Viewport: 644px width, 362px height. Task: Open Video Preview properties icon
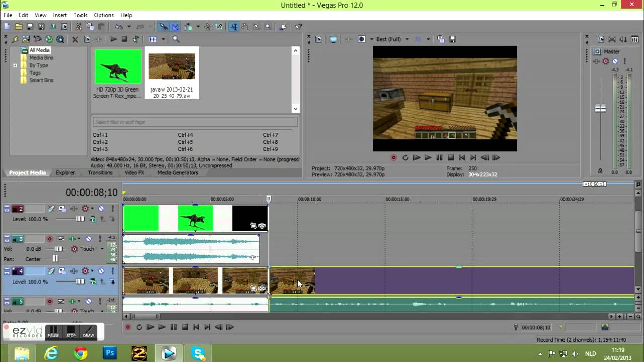tap(318, 39)
